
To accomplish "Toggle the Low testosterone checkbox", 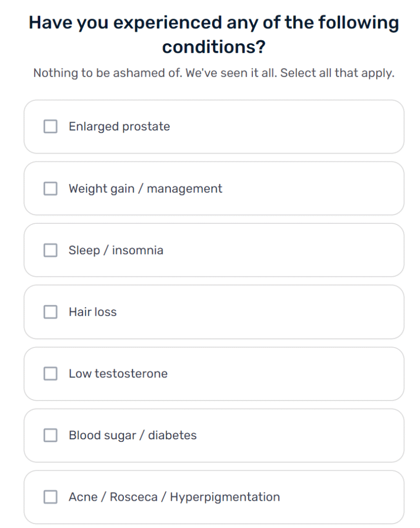I will (x=50, y=373).
